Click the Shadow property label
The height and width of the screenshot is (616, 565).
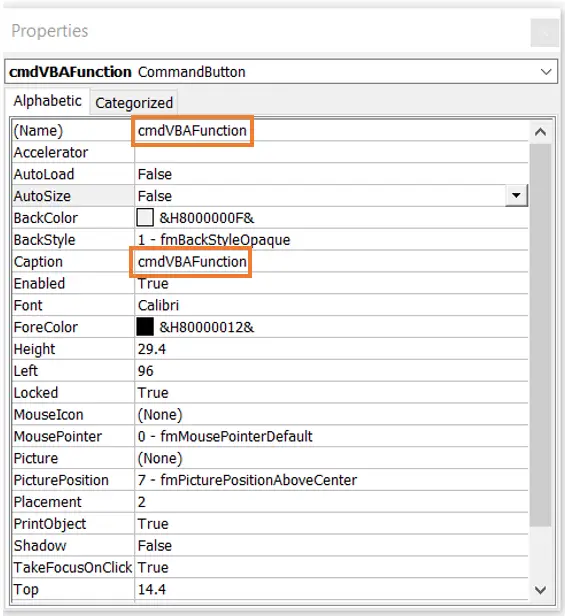coord(40,546)
